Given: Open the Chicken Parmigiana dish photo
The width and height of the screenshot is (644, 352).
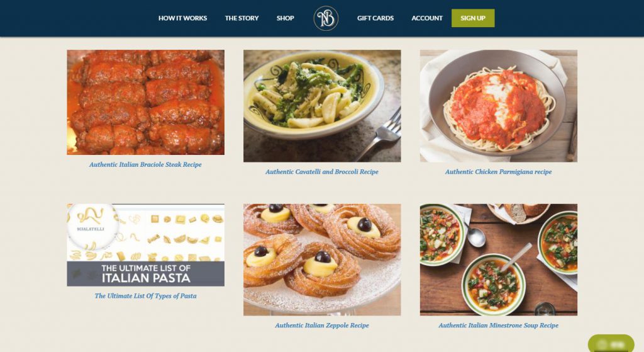Looking at the screenshot, I should 499,106.
